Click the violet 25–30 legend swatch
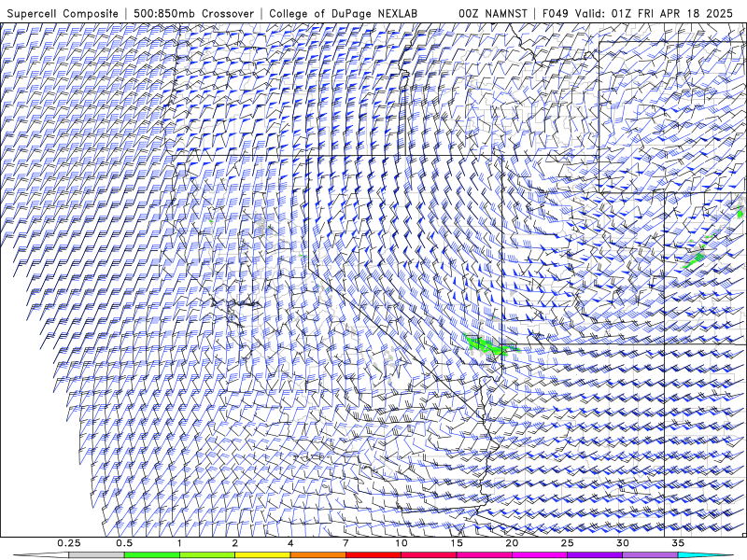Viewport: 747px width, 560px height. pos(595,555)
